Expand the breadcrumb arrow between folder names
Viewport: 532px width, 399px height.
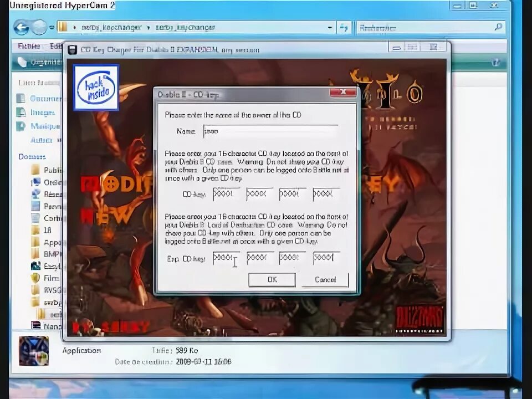tap(149, 28)
